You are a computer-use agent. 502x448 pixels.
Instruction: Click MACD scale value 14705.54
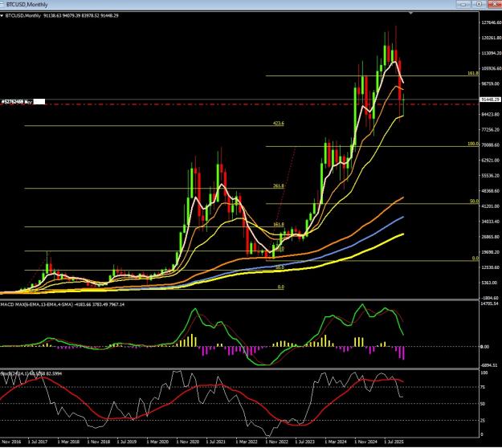coord(490,303)
